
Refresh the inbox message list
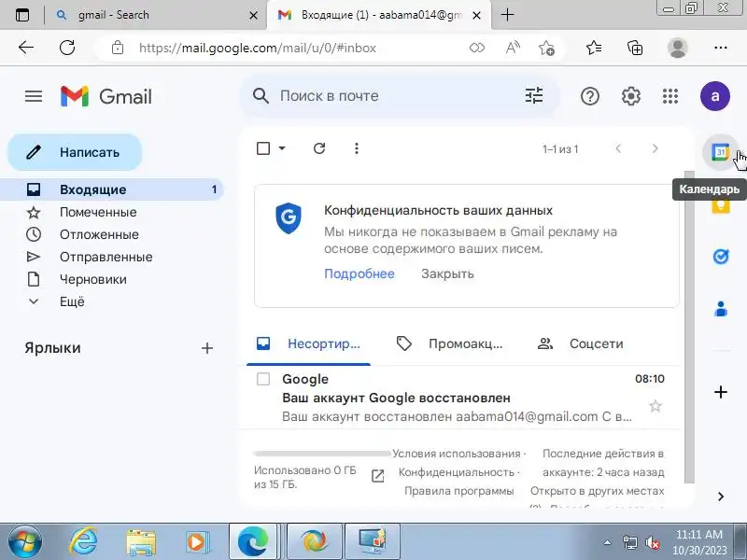(x=319, y=148)
